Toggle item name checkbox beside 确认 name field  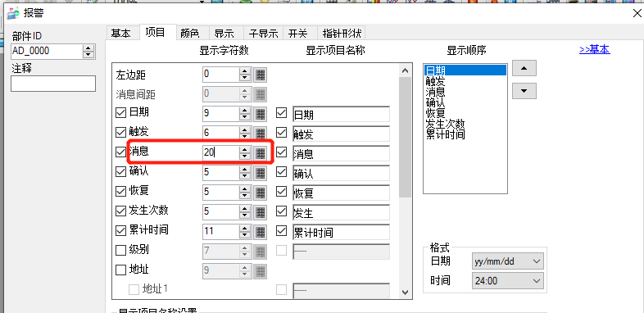(x=281, y=172)
